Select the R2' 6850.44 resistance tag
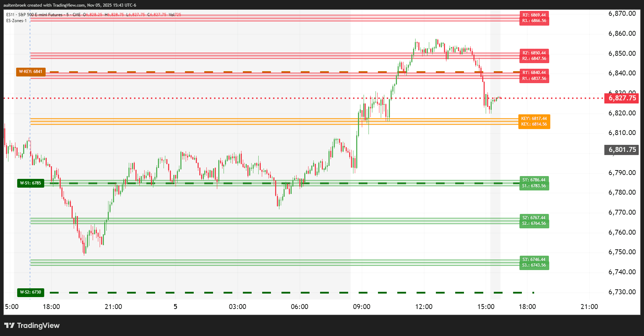 (534, 53)
